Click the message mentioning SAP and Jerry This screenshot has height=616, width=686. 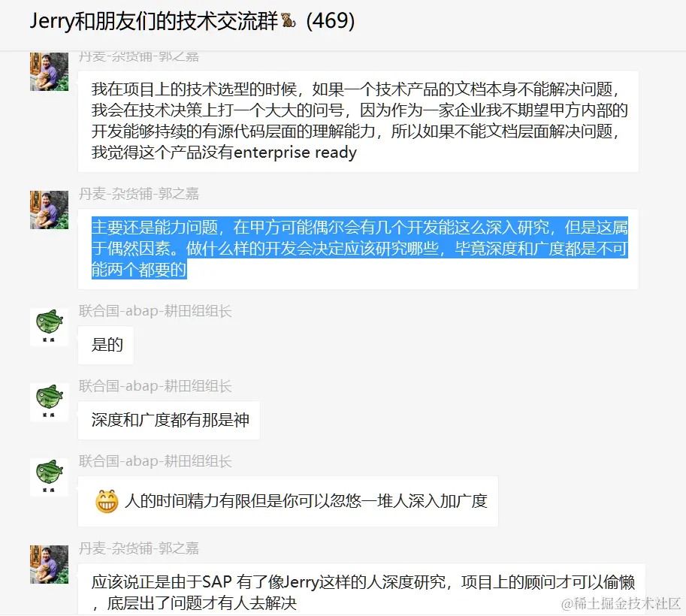(x=361, y=589)
